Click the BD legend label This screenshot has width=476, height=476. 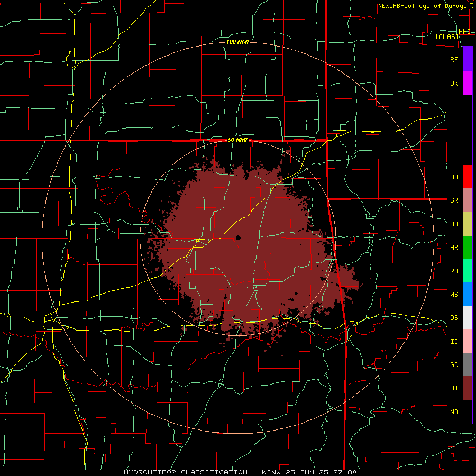pos(454,224)
